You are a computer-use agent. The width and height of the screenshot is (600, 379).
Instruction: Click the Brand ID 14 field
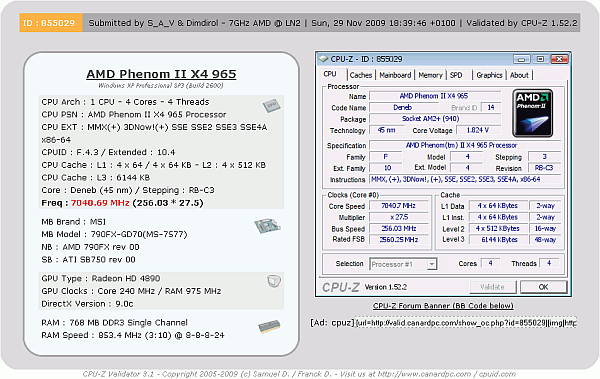491,108
